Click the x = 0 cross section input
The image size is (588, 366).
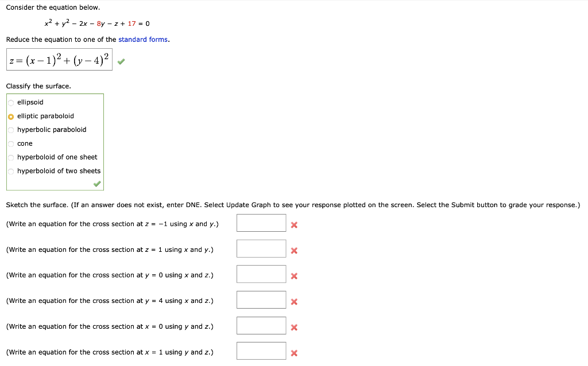click(261, 325)
